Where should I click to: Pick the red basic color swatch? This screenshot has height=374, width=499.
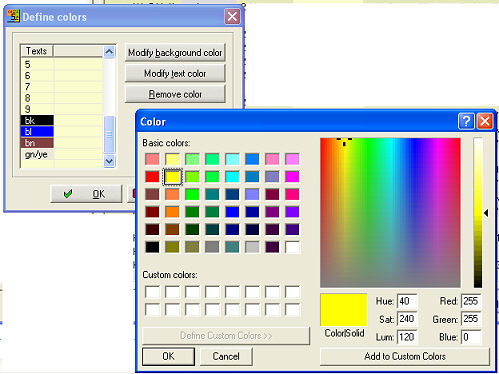point(152,177)
